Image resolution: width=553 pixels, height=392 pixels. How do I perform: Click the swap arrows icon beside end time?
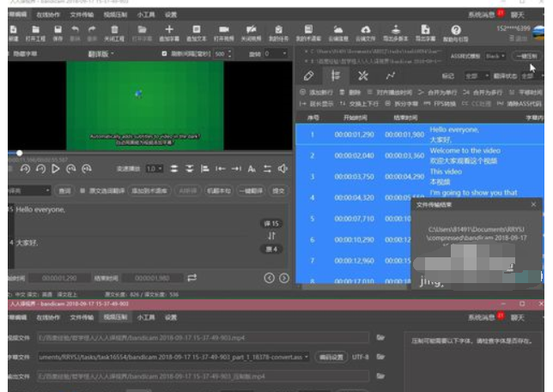point(192,277)
